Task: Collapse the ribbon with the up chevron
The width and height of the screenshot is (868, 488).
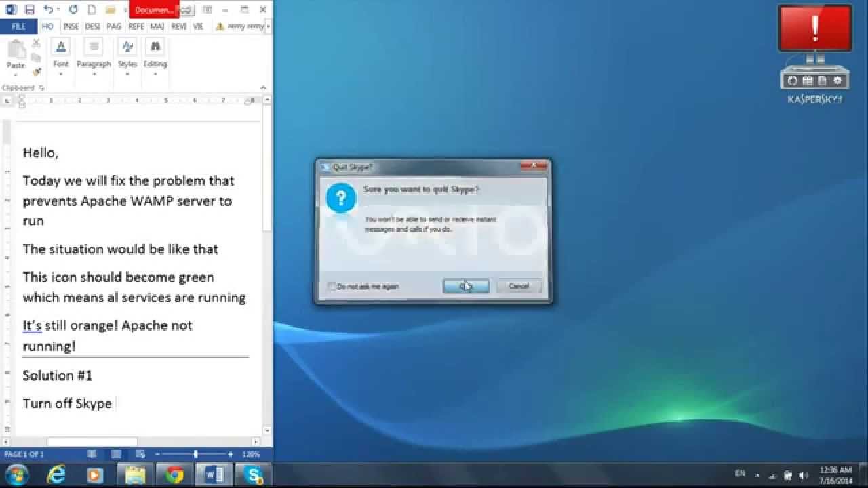Action: [x=264, y=88]
